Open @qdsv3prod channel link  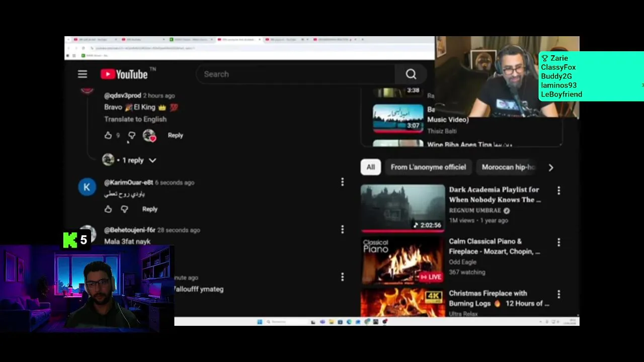(x=122, y=96)
